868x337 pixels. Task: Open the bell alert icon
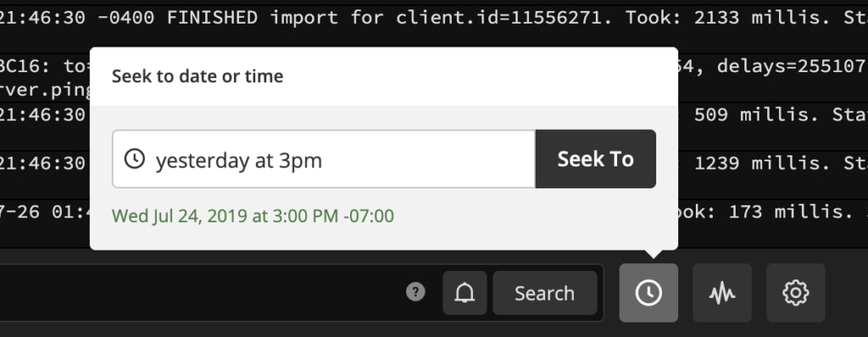(x=465, y=293)
